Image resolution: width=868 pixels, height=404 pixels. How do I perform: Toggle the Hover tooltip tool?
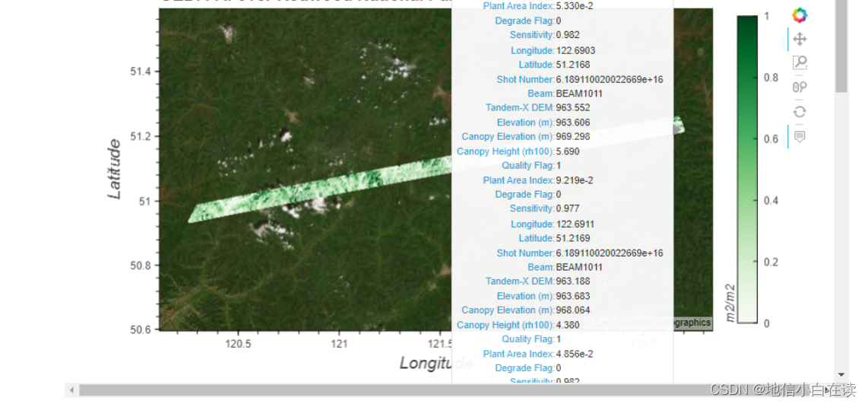[800, 136]
